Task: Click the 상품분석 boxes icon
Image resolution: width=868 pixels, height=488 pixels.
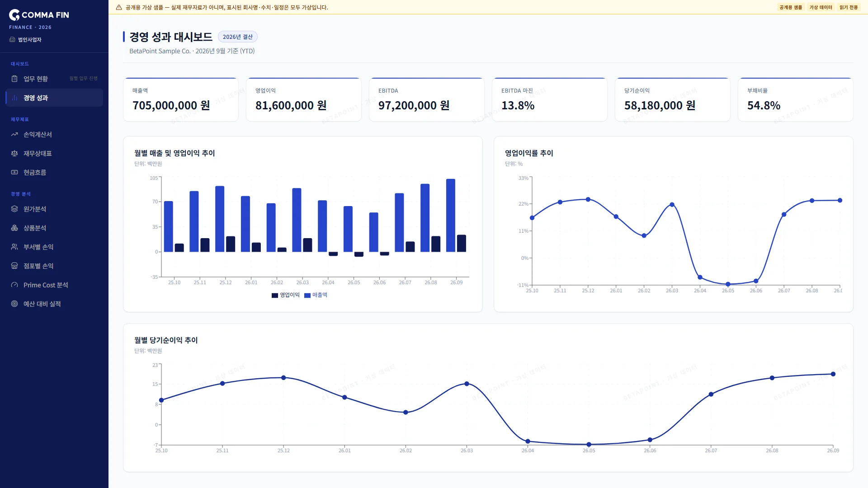Action: point(14,228)
